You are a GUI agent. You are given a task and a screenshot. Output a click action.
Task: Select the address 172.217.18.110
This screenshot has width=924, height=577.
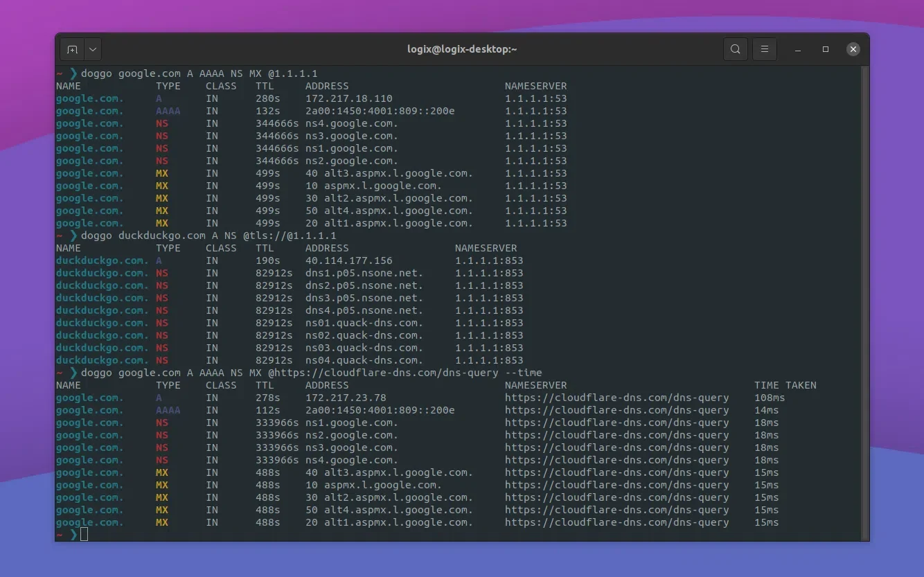tap(349, 98)
